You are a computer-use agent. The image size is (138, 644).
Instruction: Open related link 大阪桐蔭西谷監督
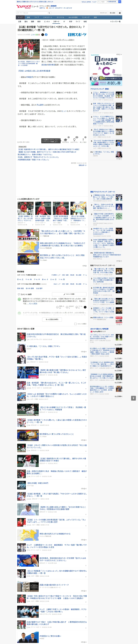point(33,160)
